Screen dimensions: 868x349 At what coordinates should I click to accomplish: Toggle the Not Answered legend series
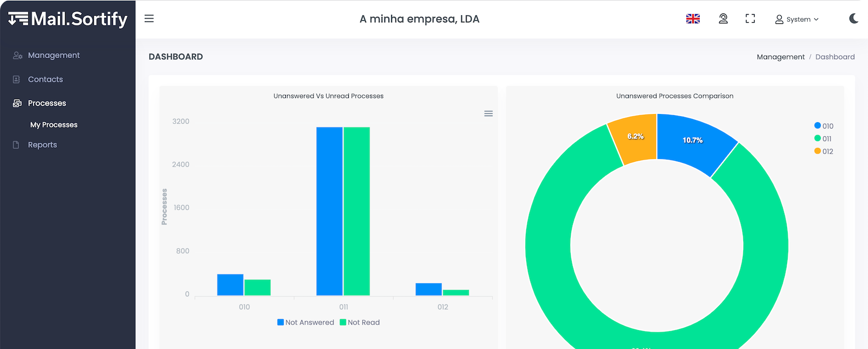(x=305, y=322)
